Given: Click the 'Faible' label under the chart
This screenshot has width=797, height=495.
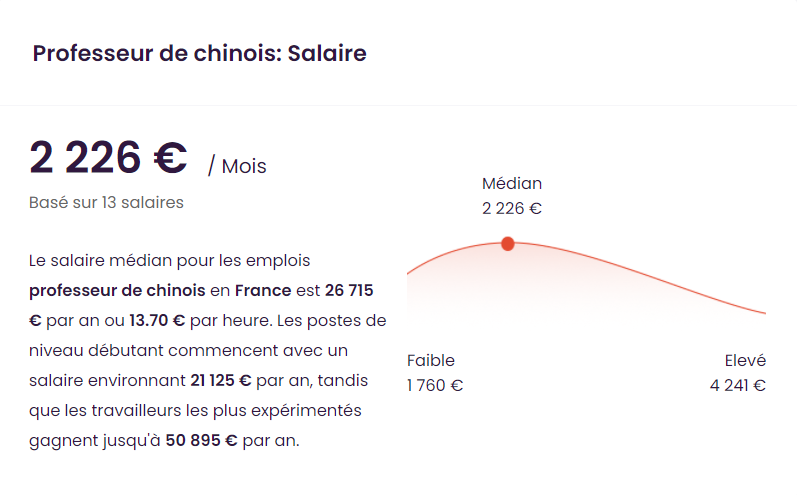Looking at the screenshot, I should click(431, 360).
